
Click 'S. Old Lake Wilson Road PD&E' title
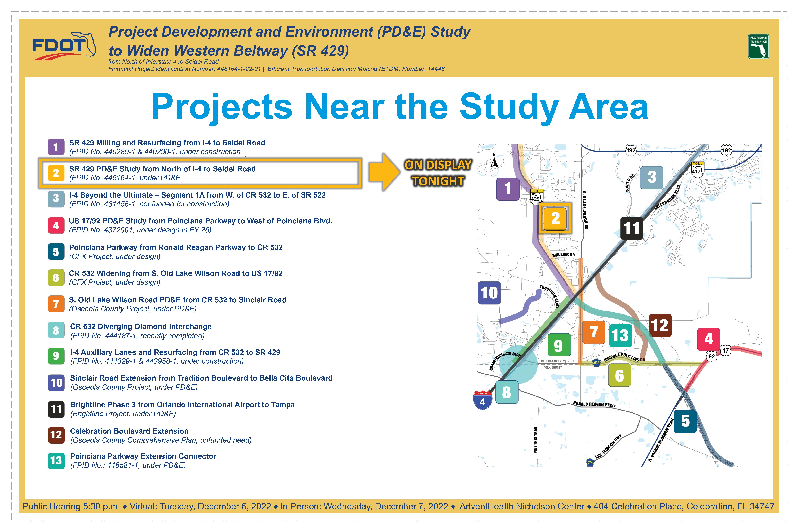(x=178, y=300)
